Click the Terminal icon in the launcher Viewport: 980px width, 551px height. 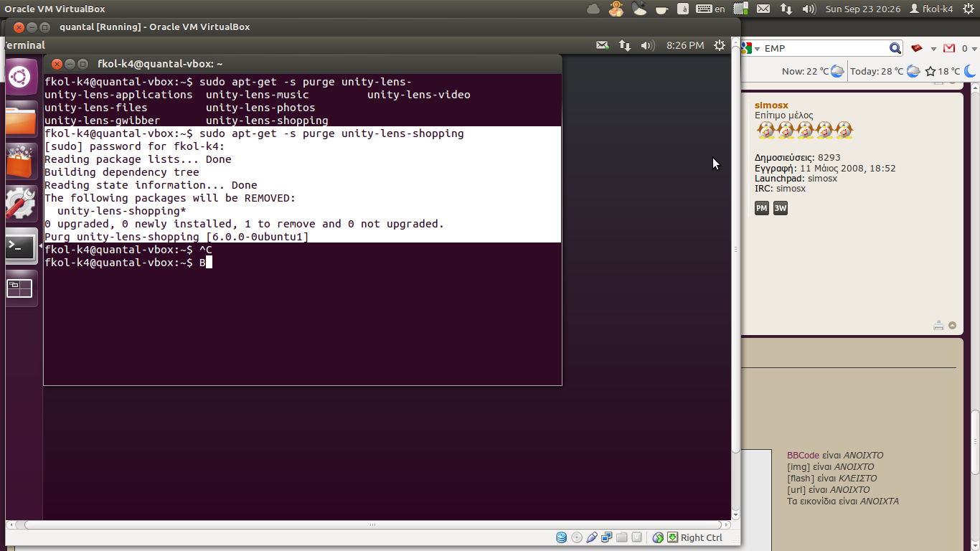20,247
